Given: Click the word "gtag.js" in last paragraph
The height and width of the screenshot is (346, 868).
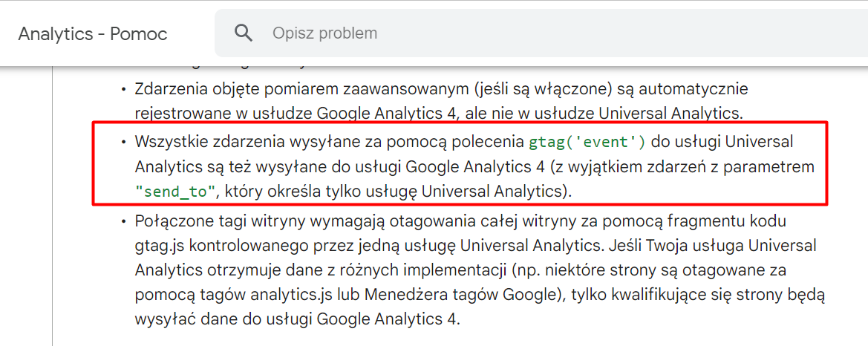Looking at the screenshot, I should 158,247.
